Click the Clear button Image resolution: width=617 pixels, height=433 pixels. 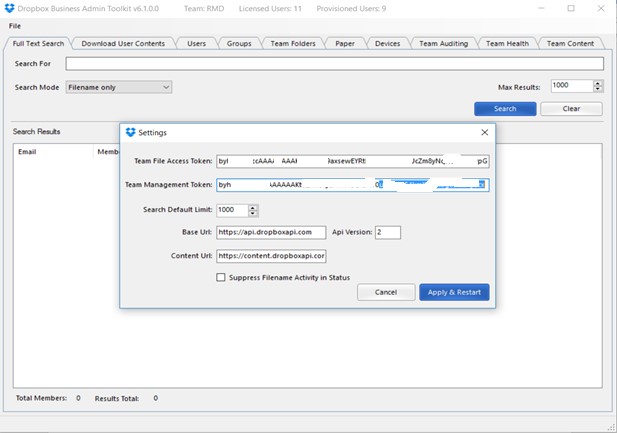coord(571,109)
